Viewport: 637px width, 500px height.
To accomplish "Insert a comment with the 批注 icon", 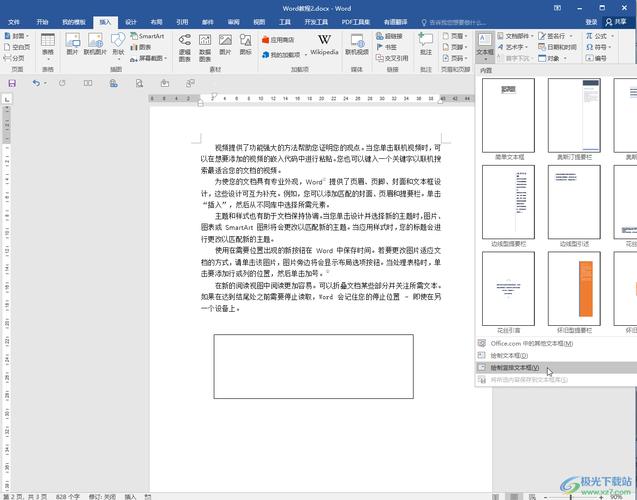I will click(425, 44).
